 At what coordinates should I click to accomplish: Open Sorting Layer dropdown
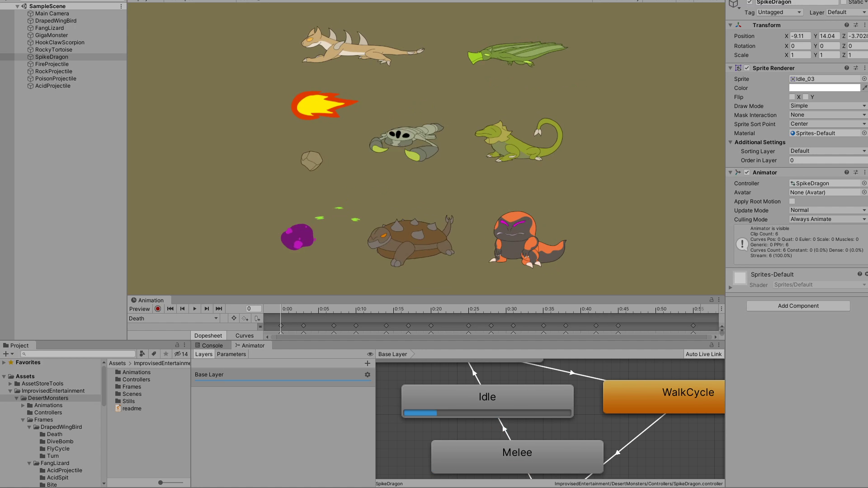tap(828, 151)
